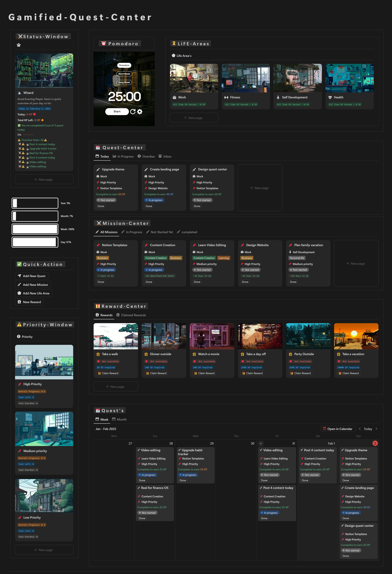Open the Fitness dumbbell icon
Image resolution: width=392 pixels, height=574 pixels.
click(226, 97)
